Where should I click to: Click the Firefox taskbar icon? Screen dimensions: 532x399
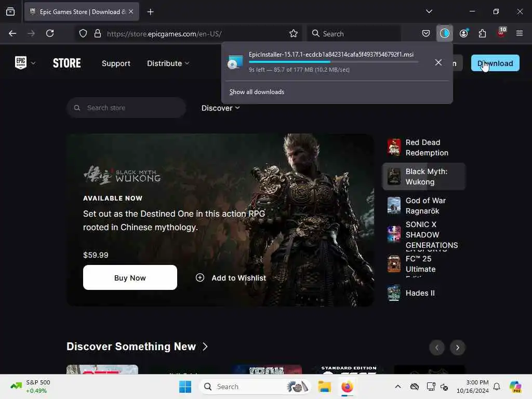(347, 387)
